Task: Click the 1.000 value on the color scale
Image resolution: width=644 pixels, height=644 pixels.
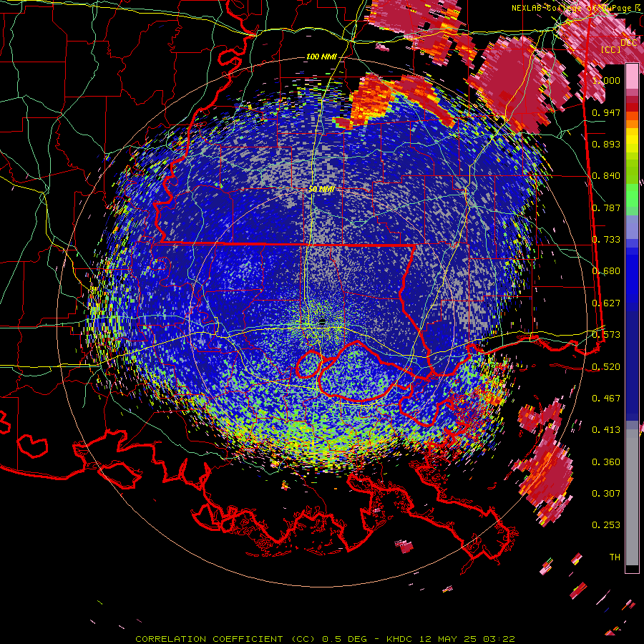Action: 606,80
